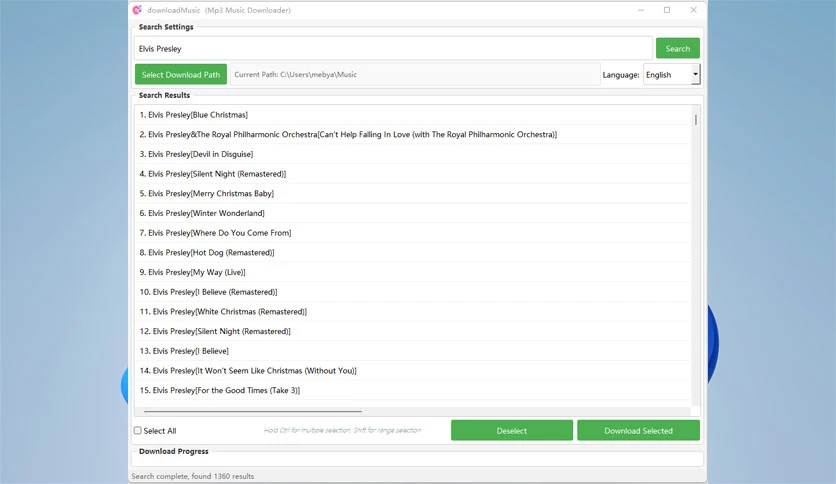Select result 4 Silent Night (Remastered)

click(x=413, y=174)
